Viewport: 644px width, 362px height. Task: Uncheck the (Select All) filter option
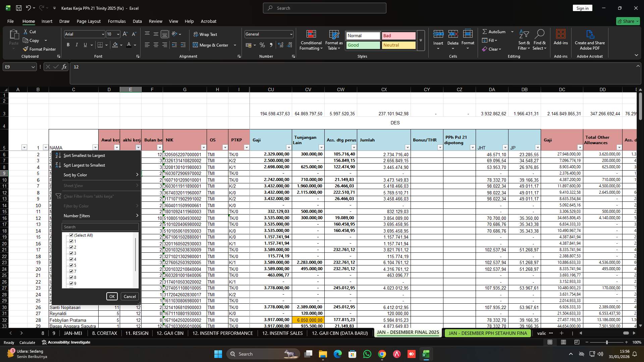click(71, 235)
